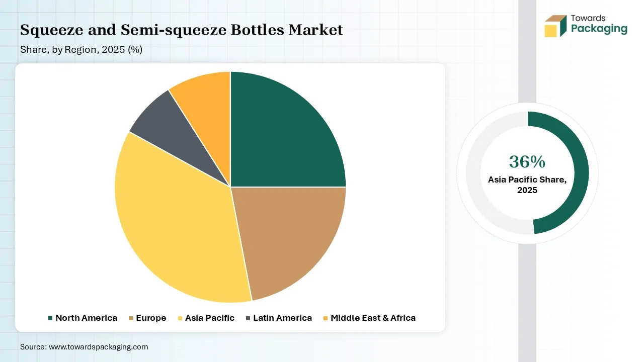Screen dimensions: 644x362
Task: Click the Middle East & Africa legend square
Action: click(x=326, y=318)
